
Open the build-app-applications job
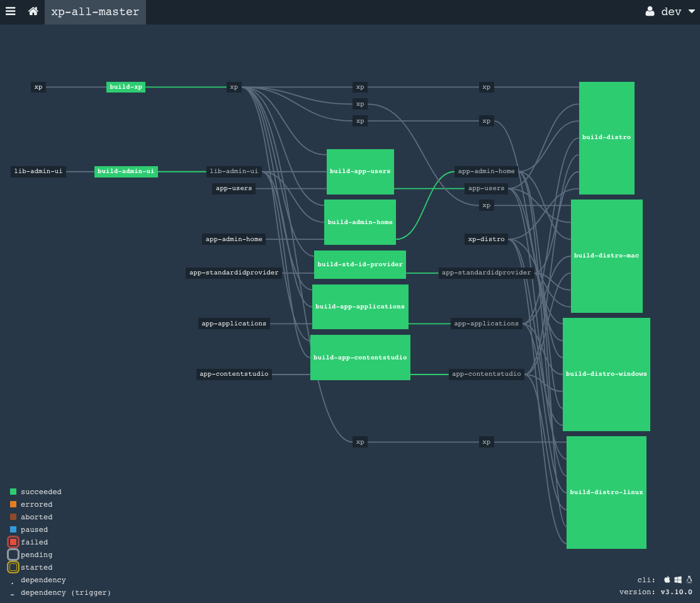pyautogui.click(x=360, y=307)
